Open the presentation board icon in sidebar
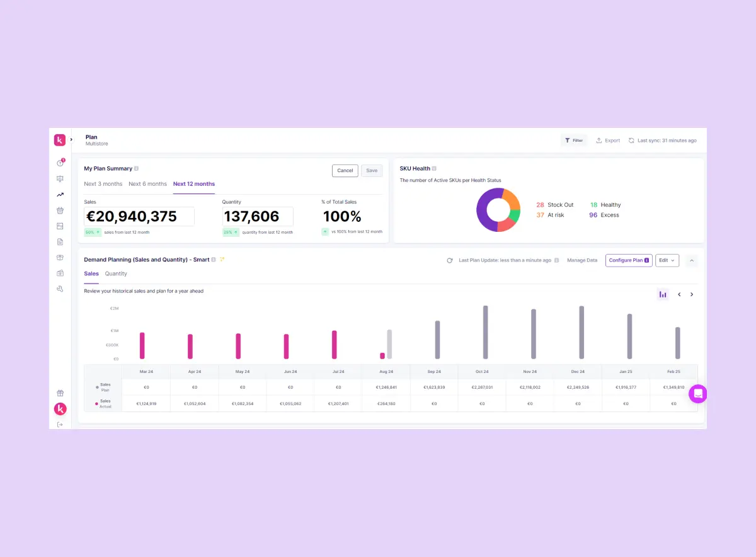This screenshot has height=557, width=756. coord(60,179)
